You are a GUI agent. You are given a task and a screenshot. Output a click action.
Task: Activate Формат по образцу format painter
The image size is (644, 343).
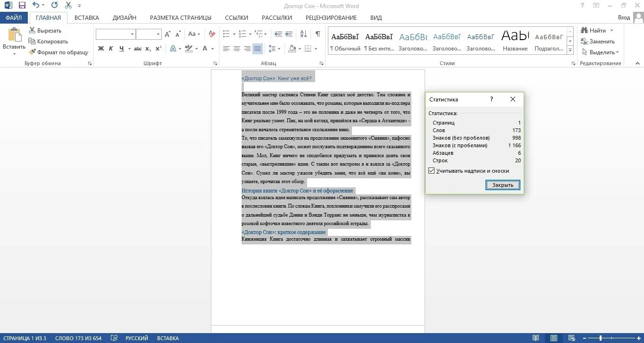click(x=59, y=52)
